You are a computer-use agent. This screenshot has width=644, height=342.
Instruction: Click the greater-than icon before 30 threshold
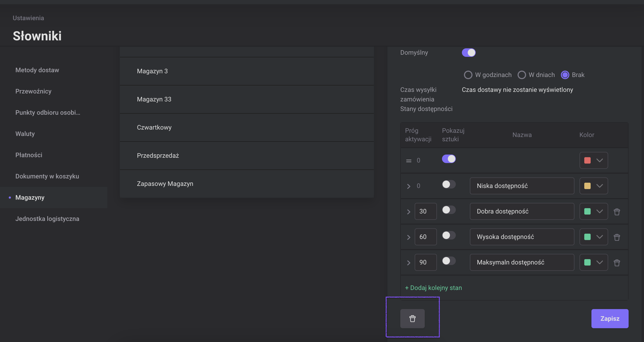409,212
